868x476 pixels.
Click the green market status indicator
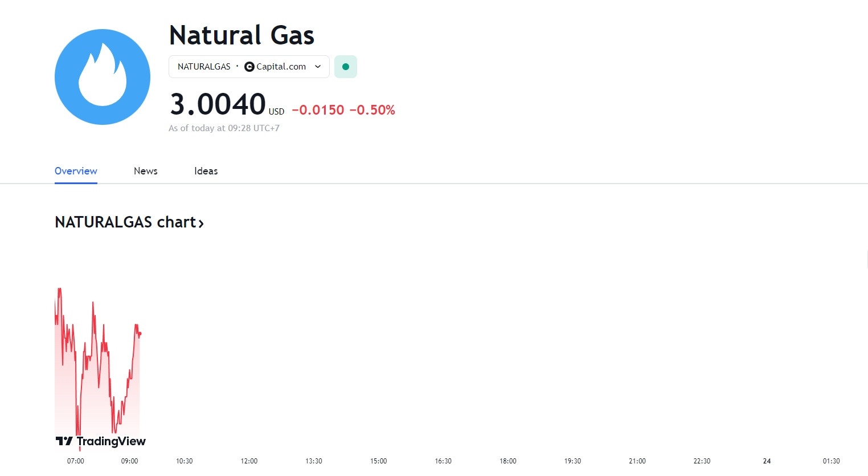tap(346, 67)
